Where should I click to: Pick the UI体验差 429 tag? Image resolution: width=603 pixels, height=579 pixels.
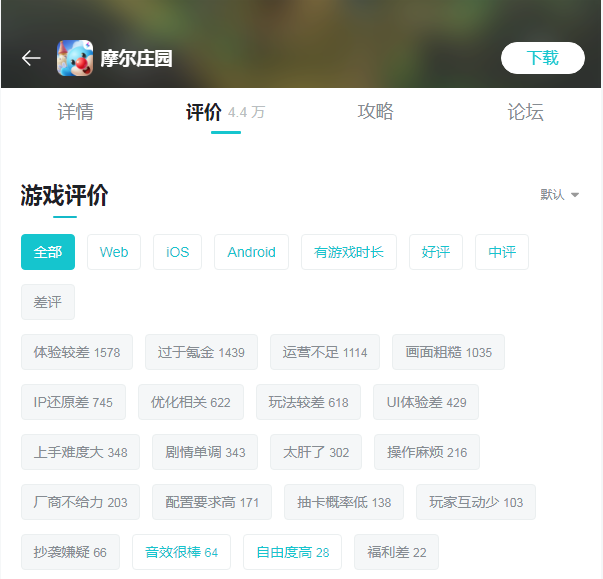coord(426,402)
